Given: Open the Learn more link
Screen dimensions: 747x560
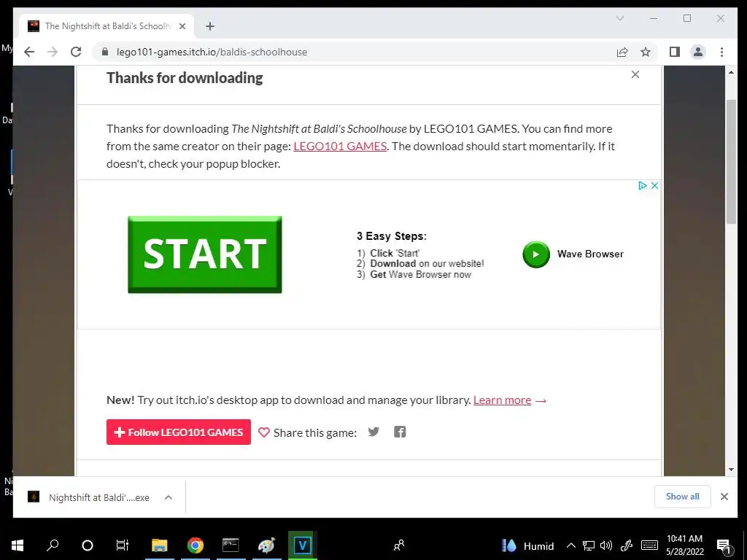Looking at the screenshot, I should click(502, 400).
